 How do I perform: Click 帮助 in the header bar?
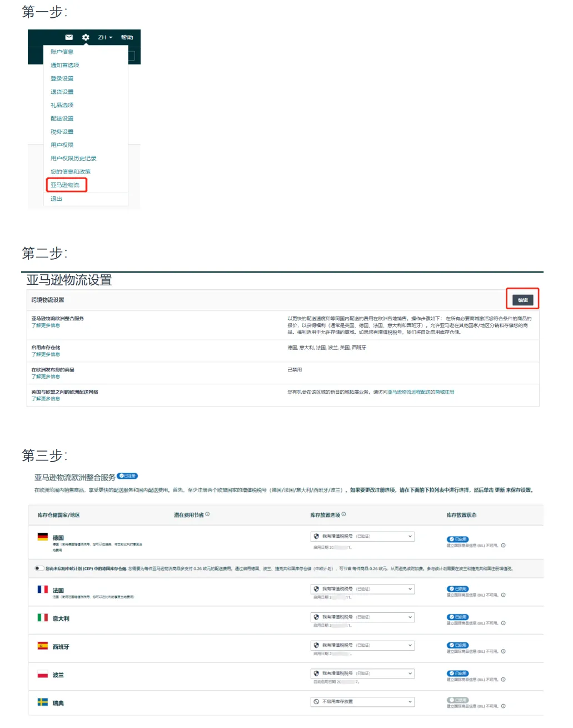point(127,37)
